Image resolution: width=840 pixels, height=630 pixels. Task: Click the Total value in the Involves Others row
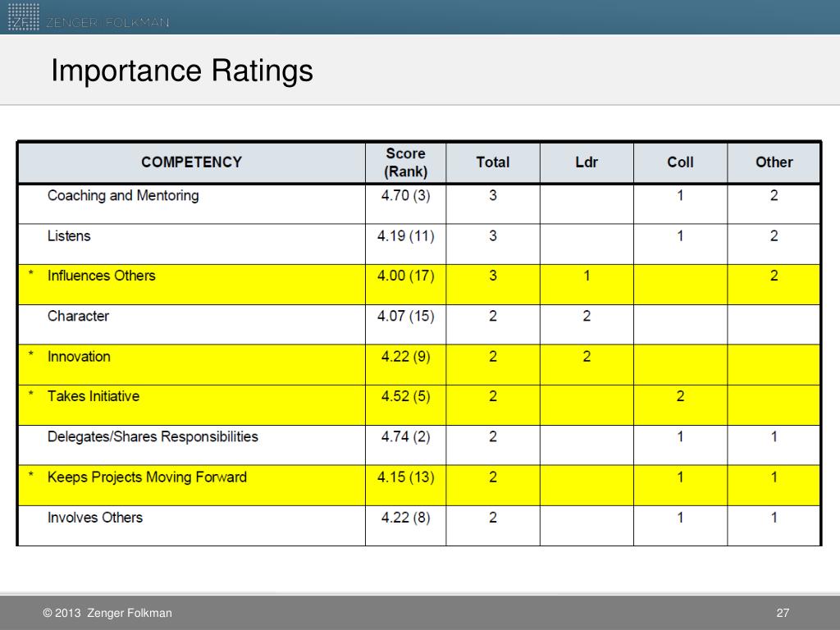[x=493, y=518]
